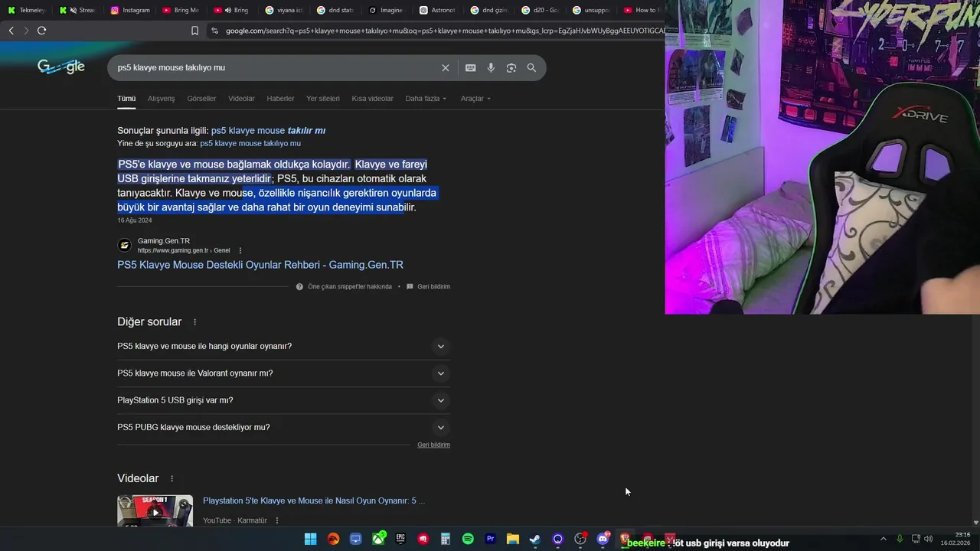980x551 pixels.
Task: Click the Google logo
Action: 61,67
